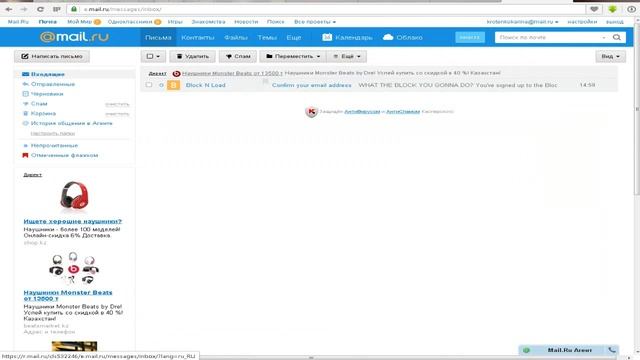Viewport: 640px width, 360px height.
Task: Click очистить next to Корзина folder
Action: [117, 114]
